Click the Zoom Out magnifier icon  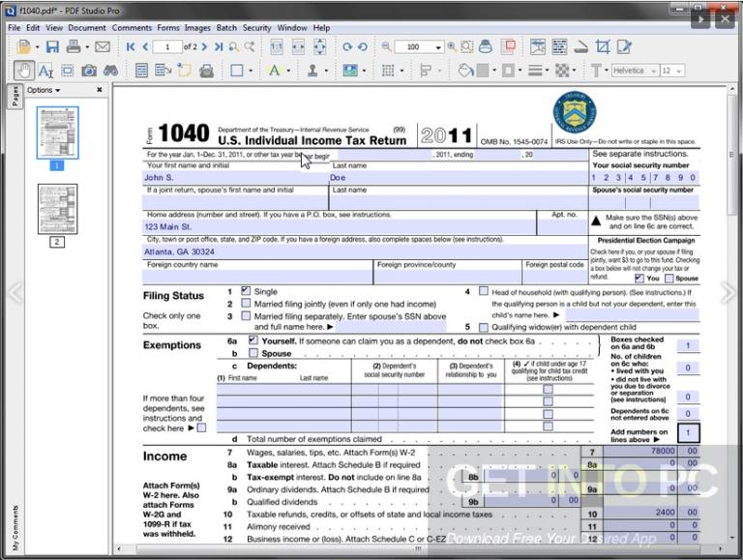click(387, 46)
